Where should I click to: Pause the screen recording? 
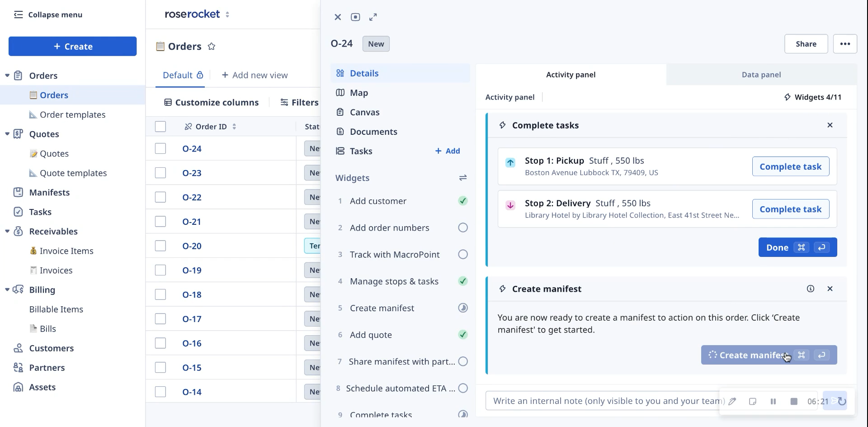click(x=773, y=401)
